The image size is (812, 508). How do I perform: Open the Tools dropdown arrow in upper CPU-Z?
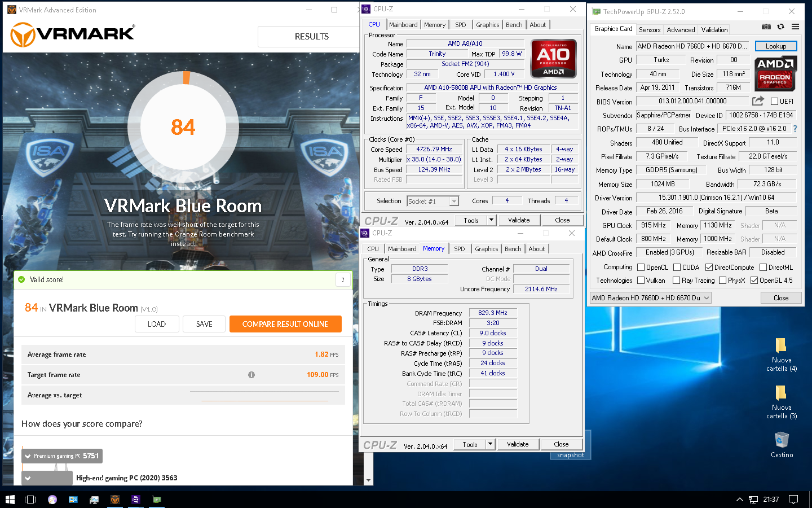coord(491,220)
